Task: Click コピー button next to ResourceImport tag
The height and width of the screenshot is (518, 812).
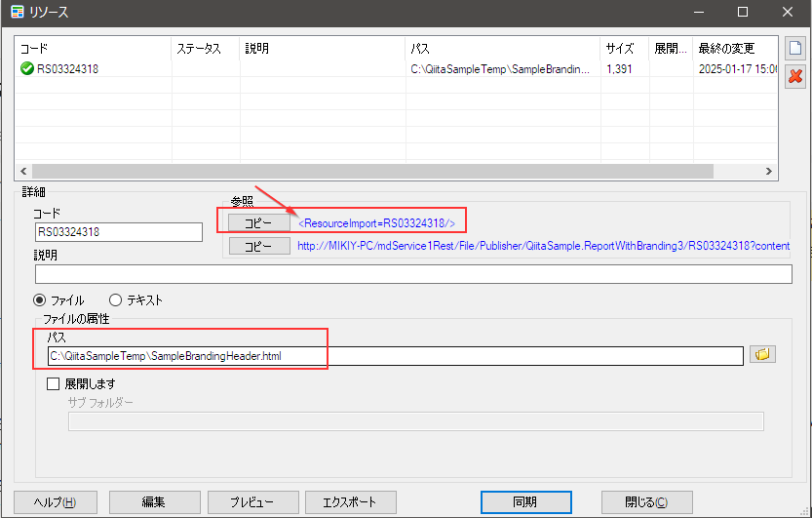Action: [259, 222]
